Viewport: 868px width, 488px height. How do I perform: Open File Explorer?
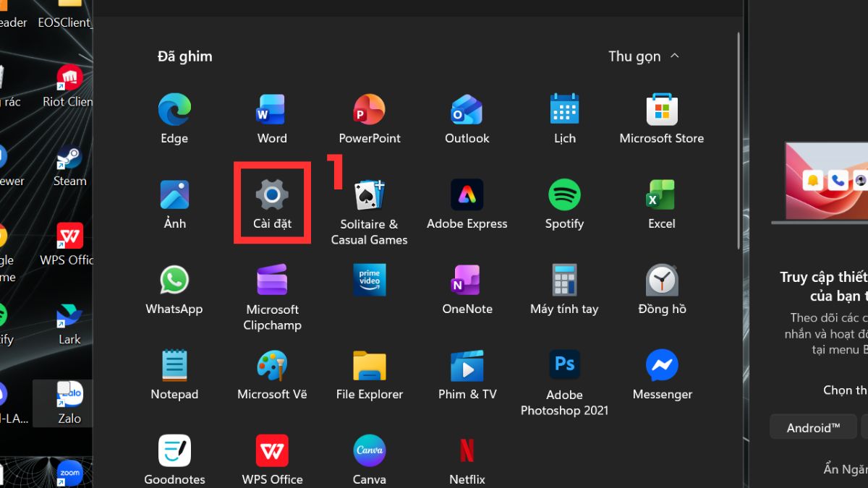(x=370, y=375)
